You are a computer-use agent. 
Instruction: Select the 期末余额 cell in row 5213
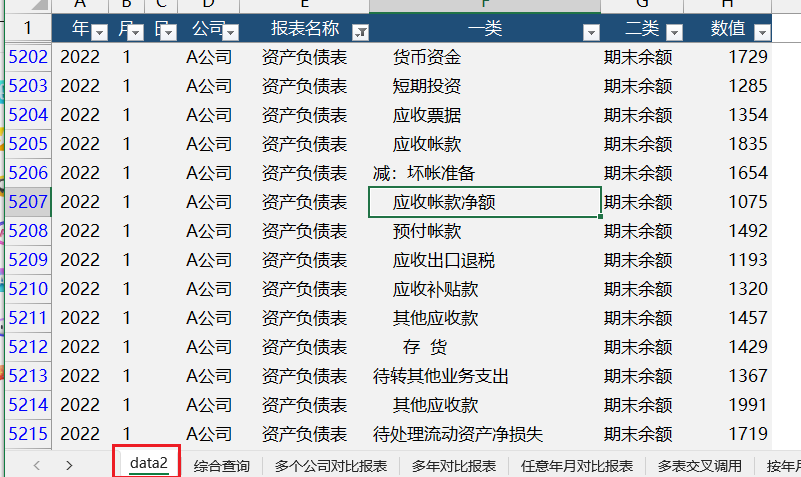pyautogui.click(x=642, y=376)
